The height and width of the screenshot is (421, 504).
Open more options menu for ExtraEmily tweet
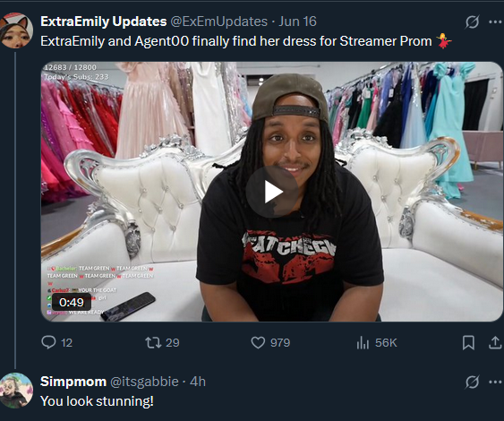point(495,21)
